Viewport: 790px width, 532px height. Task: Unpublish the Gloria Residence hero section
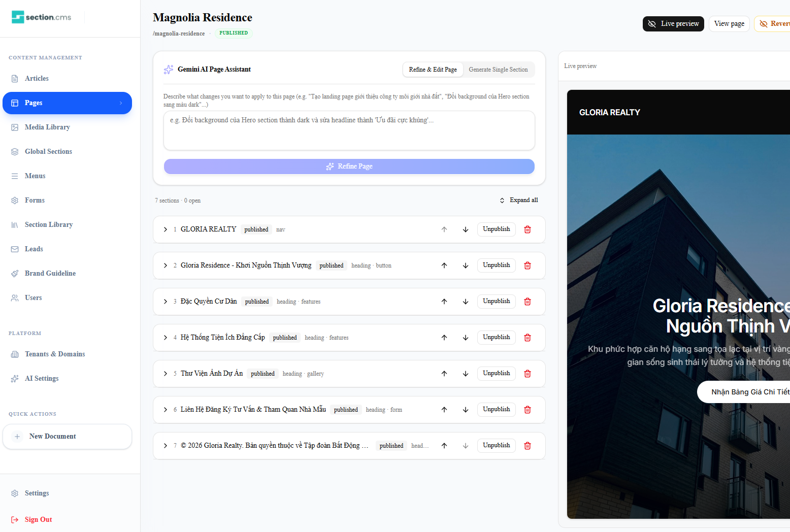pos(496,265)
